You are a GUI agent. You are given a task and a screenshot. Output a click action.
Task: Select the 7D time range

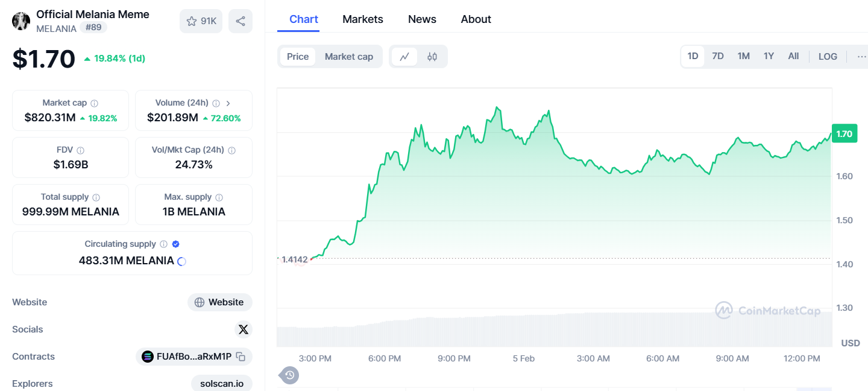tap(718, 56)
